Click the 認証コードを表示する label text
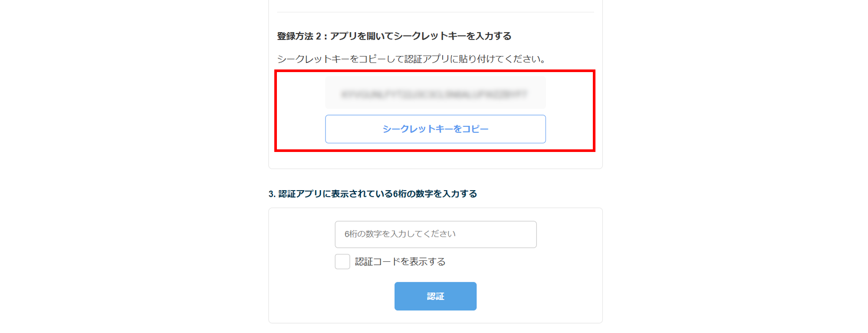Screen dimensions: 868x333 400,261
